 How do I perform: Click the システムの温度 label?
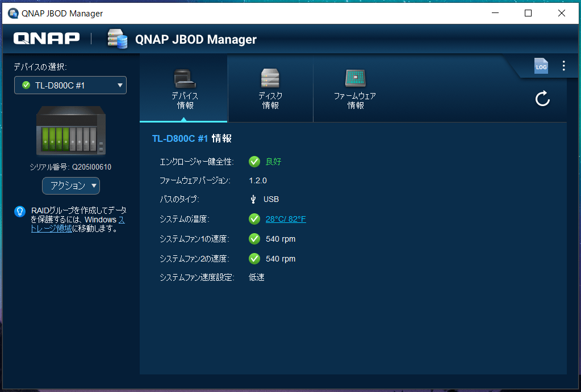(185, 219)
